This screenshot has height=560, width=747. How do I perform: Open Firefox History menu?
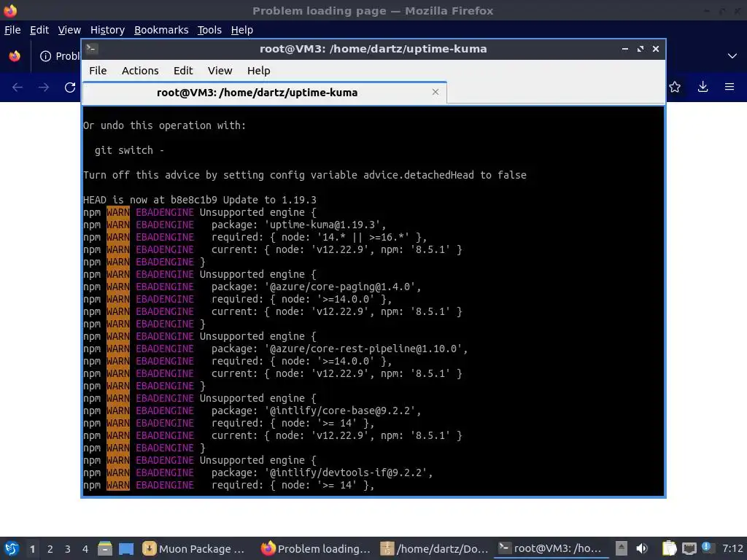point(107,30)
